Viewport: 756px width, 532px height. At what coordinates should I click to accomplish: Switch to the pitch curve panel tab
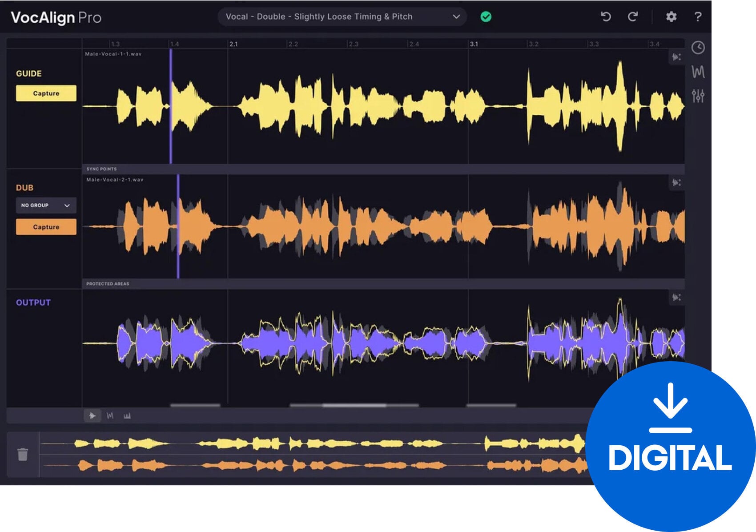click(x=698, y=71)
